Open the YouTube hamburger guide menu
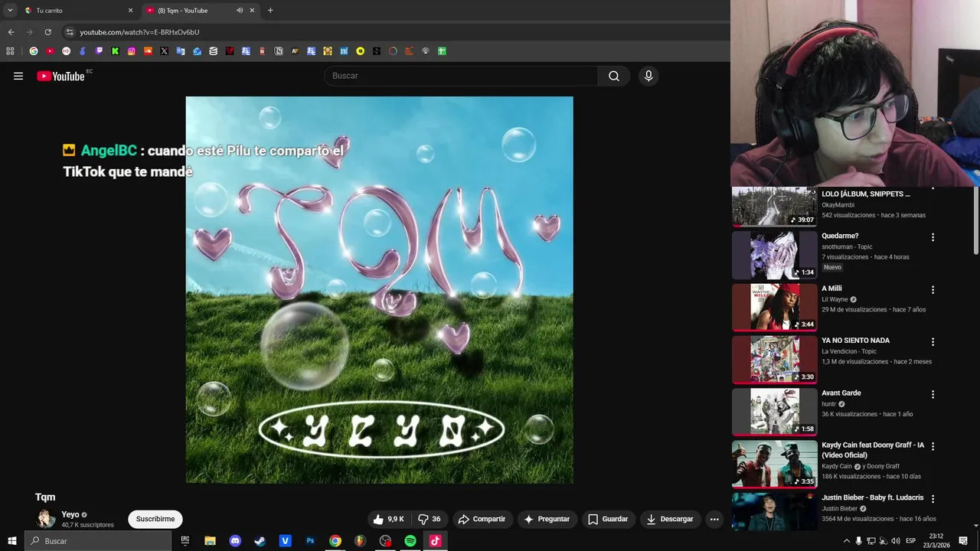Image resolution: width=980 pixels, height=551 pixels. click(18, 76)
